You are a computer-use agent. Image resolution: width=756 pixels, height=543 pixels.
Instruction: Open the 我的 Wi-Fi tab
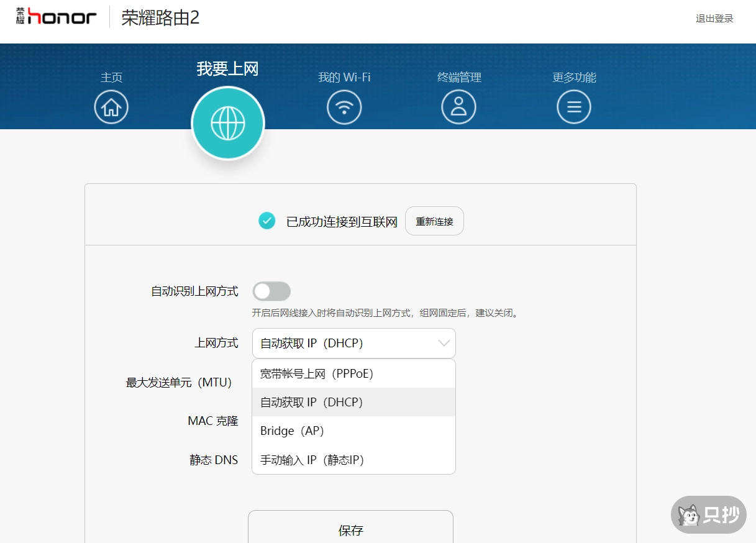pos(344,77)
